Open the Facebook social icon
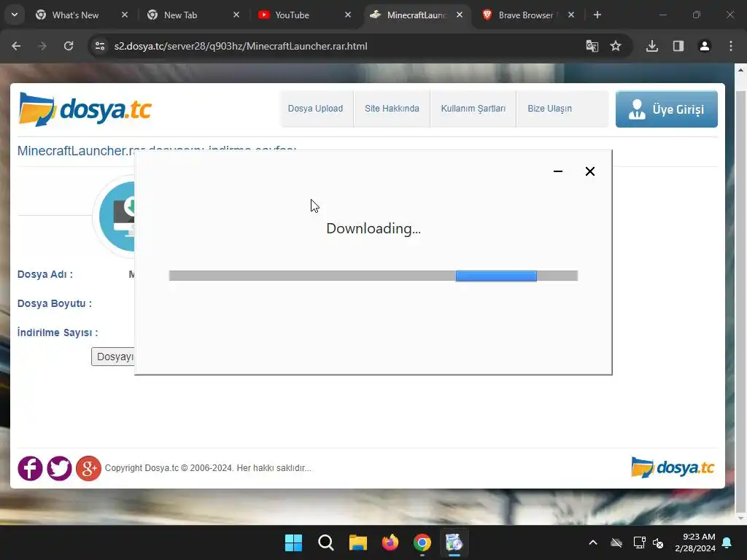Viewport: 747px width, 560px height. click(x=30, y=468)
